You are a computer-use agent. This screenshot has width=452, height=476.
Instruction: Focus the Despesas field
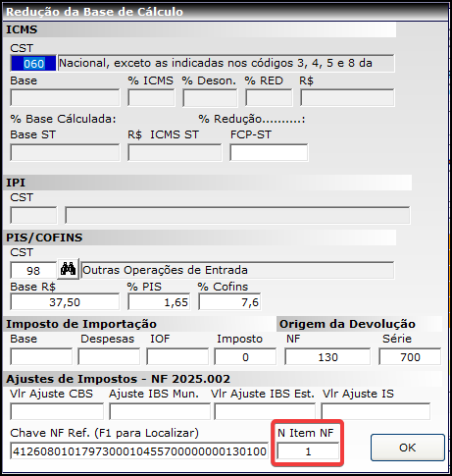click(109, 356)
